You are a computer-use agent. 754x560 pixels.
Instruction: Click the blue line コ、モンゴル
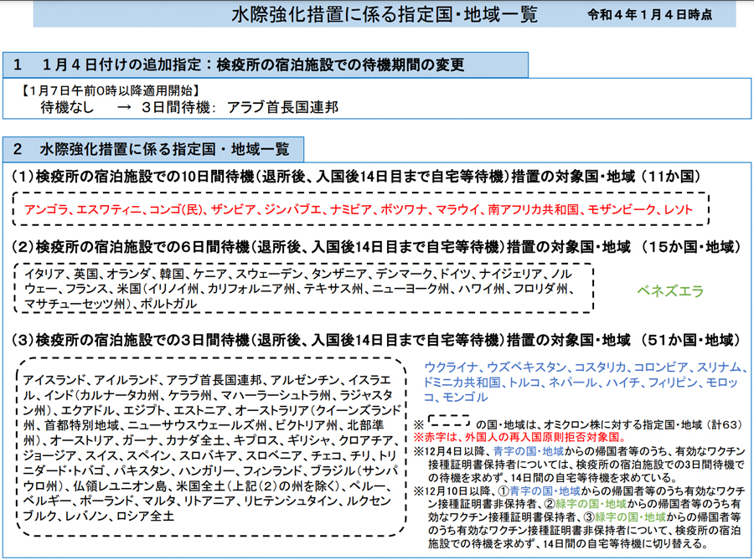(x=456, y=397)
